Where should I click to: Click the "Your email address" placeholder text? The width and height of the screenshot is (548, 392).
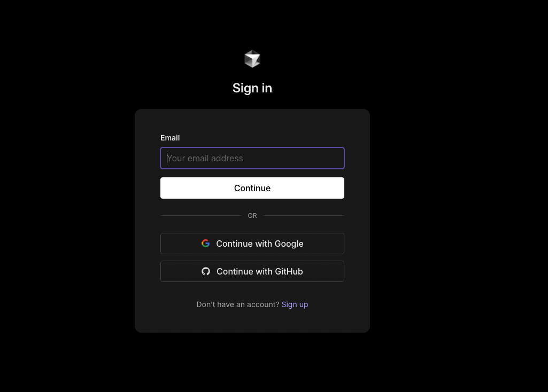coord(205,158)
